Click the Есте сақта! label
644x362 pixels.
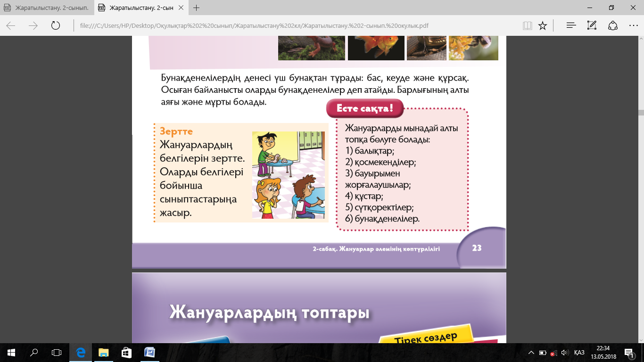(365, 109)
